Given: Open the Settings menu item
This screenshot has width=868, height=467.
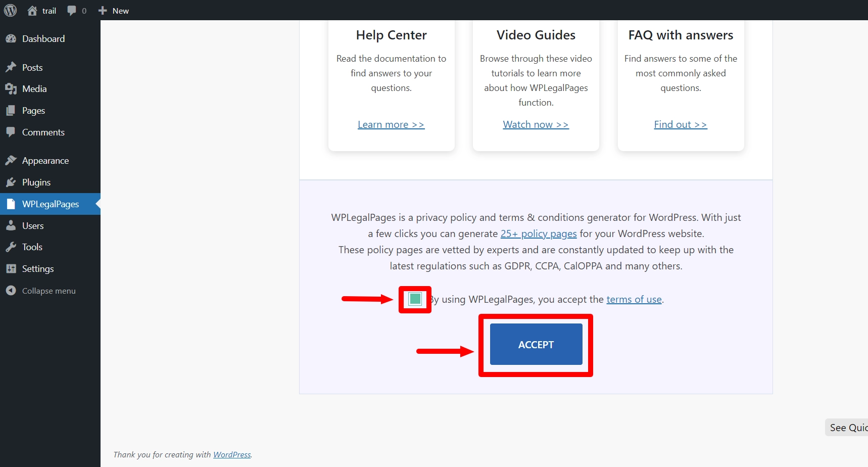Looking at the screenshot, I should pos(38,269).
